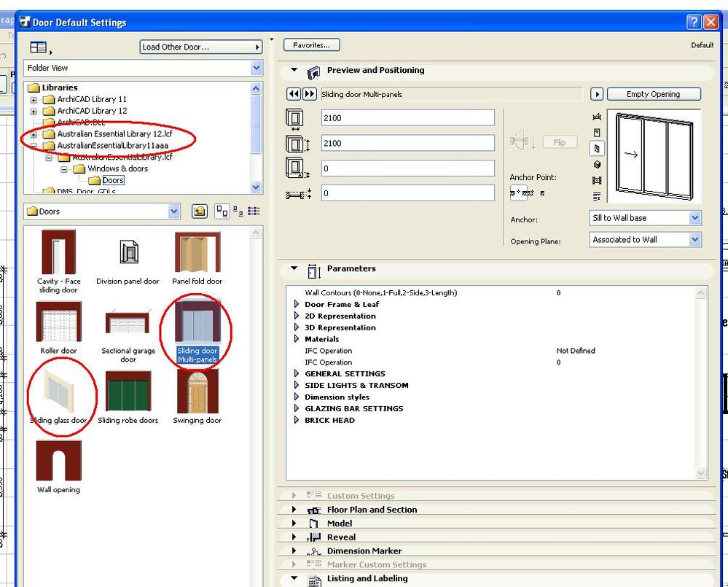The width and height of the screenshot is (728, 587).
Task: Click IFC Operation value Not Defined
Action: (x=576, y=351)
